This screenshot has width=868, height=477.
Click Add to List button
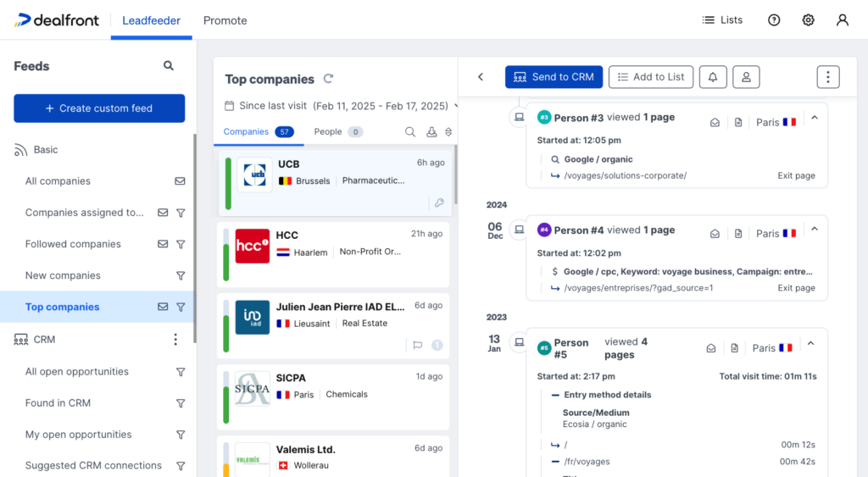point(651,77)
